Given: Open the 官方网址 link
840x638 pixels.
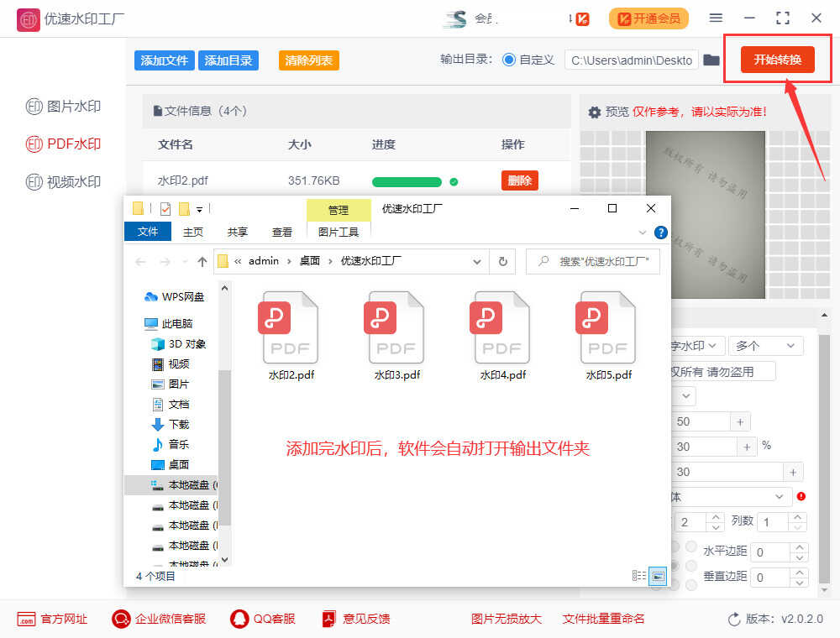Looking at the screenshot, I should point(52,620).
